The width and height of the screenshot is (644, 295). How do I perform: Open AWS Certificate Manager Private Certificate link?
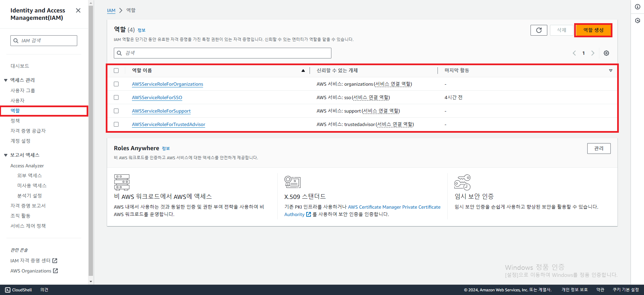[394, 207]
